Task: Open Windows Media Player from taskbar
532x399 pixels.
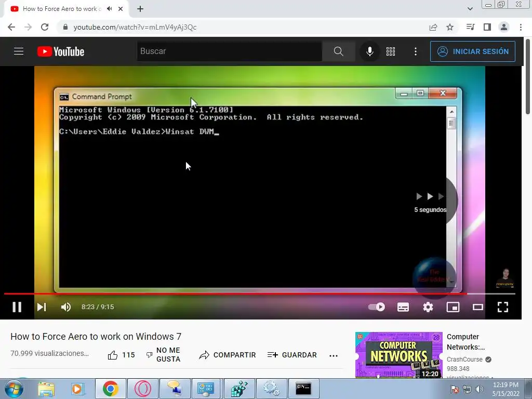Action: pyautogui.click(x=78, y=389)
